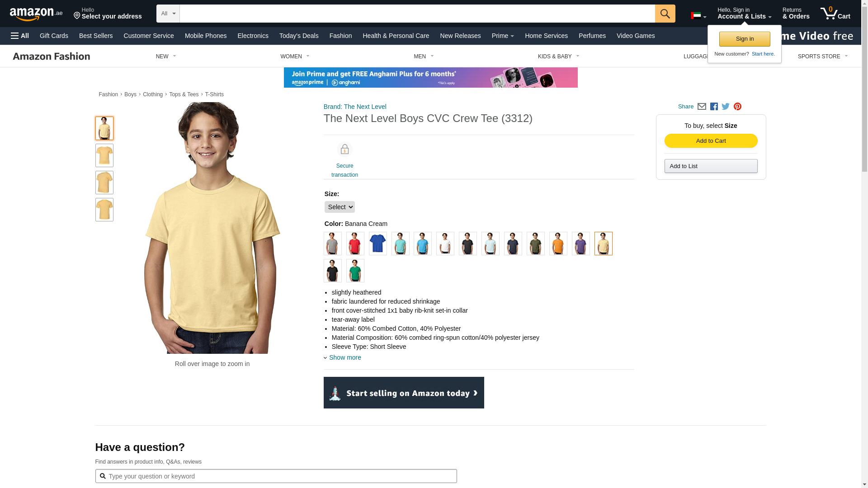Click the yellow Sign in button
Image resolution: width=868 pixels, height=488 pixels.
tap(745, 39)
